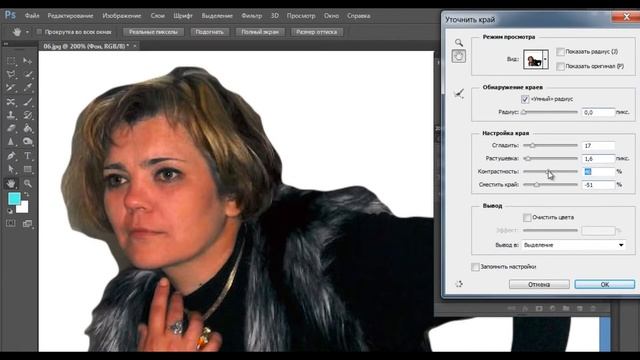Open the Шрифт menu
The width and height of the screenshot is (640, 360).
(x=183, y=16)
